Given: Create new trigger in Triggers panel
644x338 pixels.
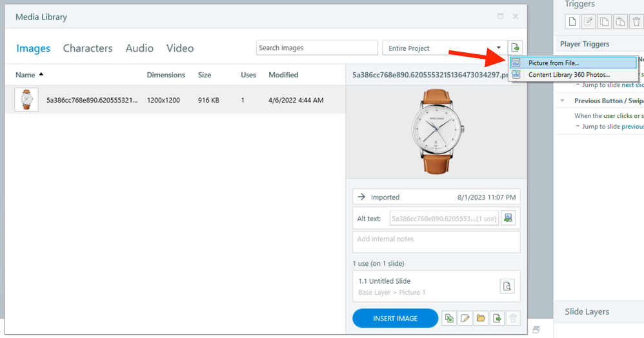Looking at the screenshot, I should [572, 21].
